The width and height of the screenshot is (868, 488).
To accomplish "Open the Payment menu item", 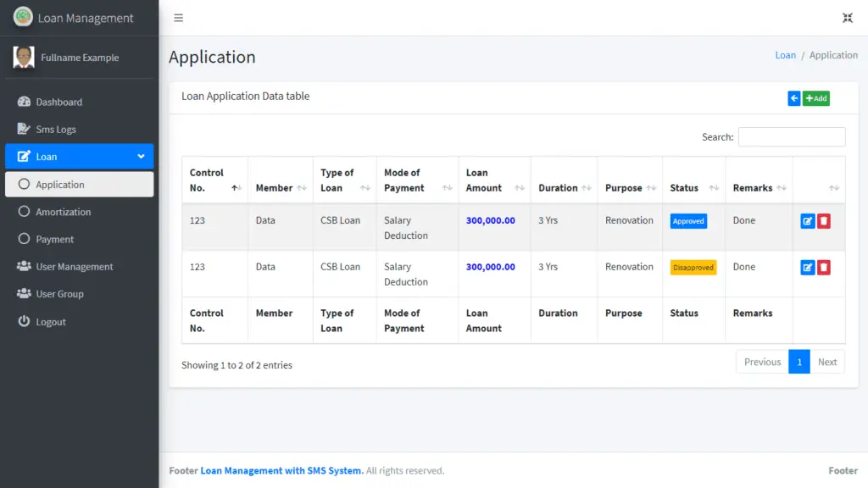I will point(59,239).
